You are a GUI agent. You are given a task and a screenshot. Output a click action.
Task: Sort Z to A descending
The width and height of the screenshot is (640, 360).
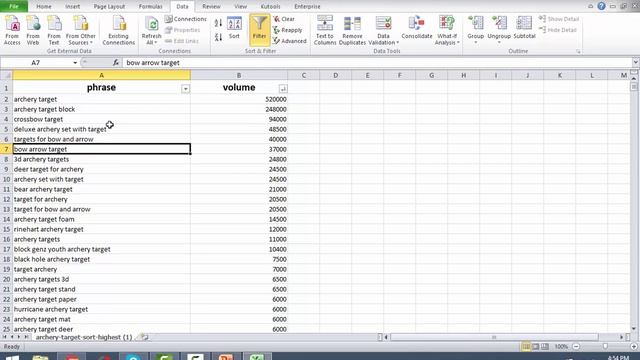pos(218,37)
